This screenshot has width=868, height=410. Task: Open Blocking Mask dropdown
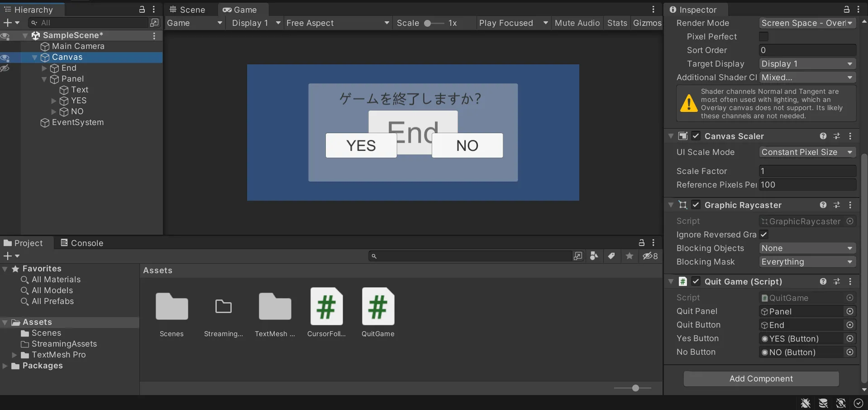pos(807,262)
